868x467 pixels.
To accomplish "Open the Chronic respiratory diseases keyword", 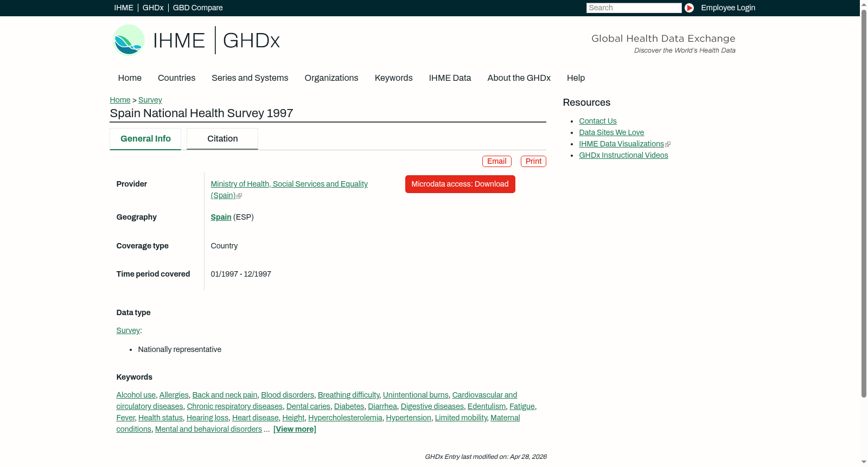I will point(235,407).
